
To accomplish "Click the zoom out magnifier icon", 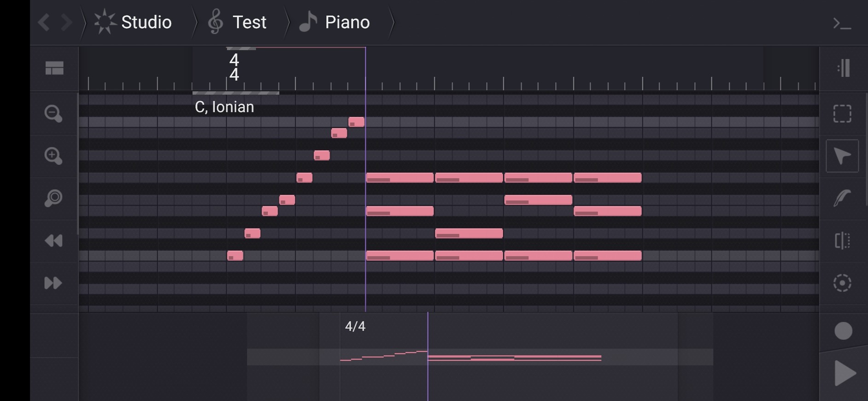I will coord(53,113).
